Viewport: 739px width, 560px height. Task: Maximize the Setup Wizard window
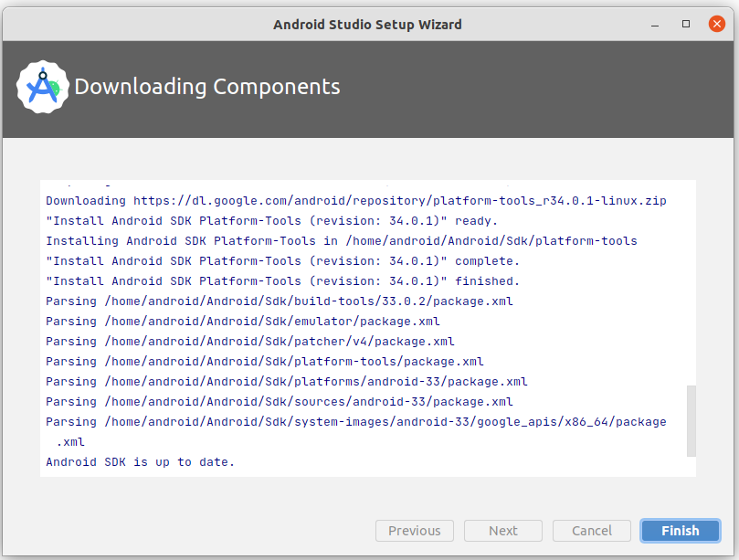[x=686, y=25]
